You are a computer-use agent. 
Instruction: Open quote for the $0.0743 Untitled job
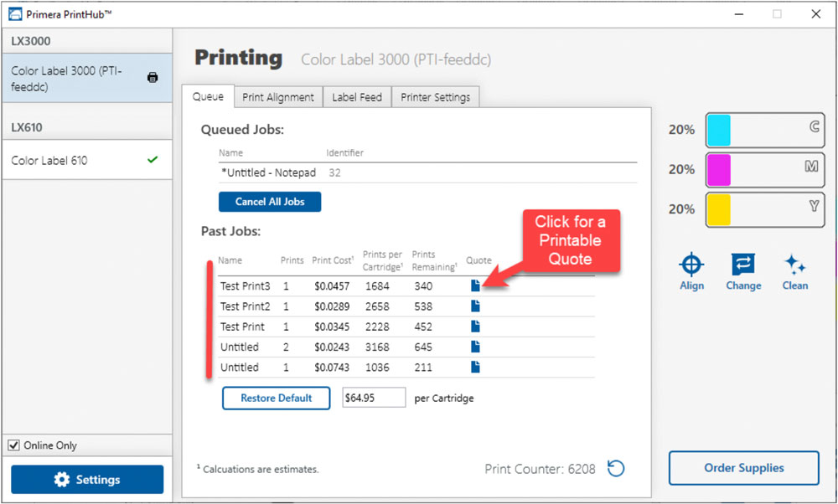475,367
